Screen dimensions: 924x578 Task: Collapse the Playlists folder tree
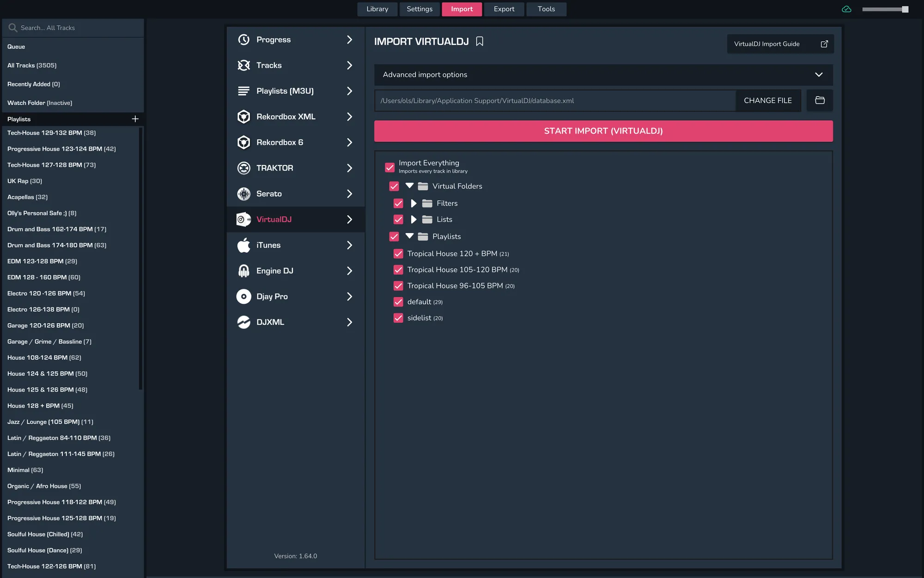pyautogui.click(x=409, y=236)
